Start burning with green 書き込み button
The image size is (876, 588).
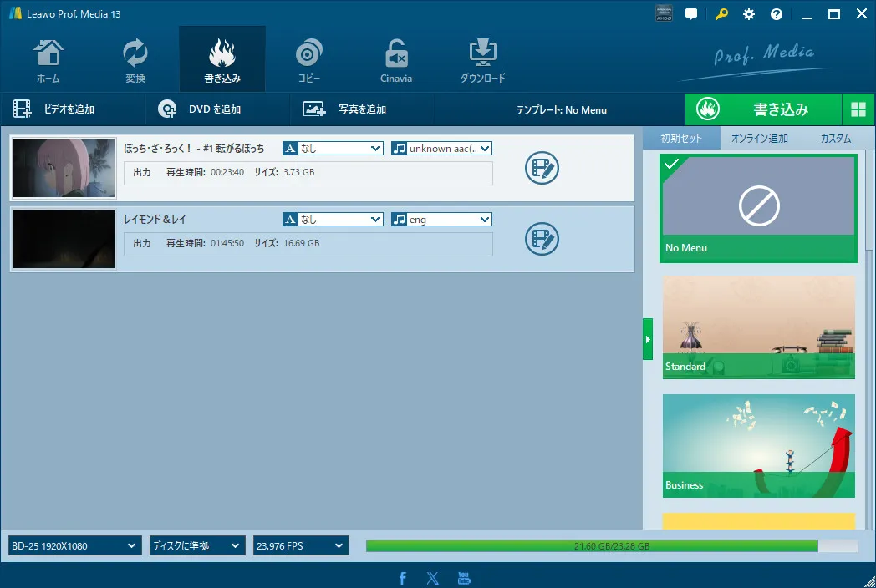click(763, 109)
